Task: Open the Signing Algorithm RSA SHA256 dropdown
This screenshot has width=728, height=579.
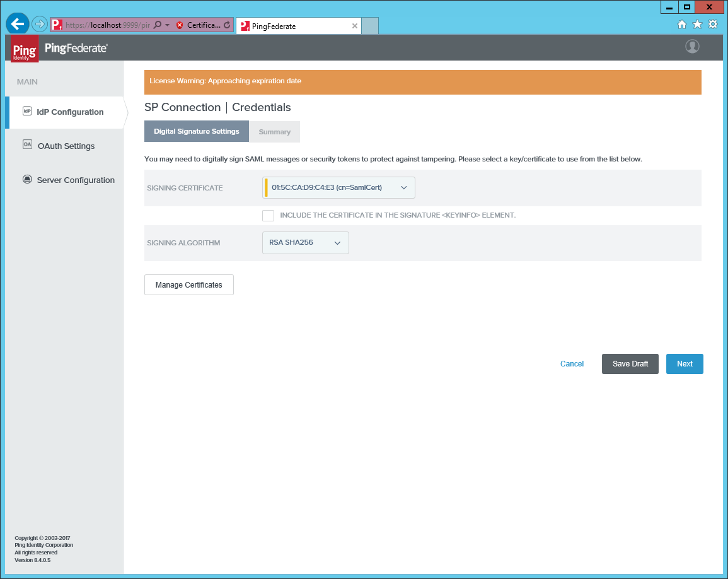Action: click(x=306, y=243)
